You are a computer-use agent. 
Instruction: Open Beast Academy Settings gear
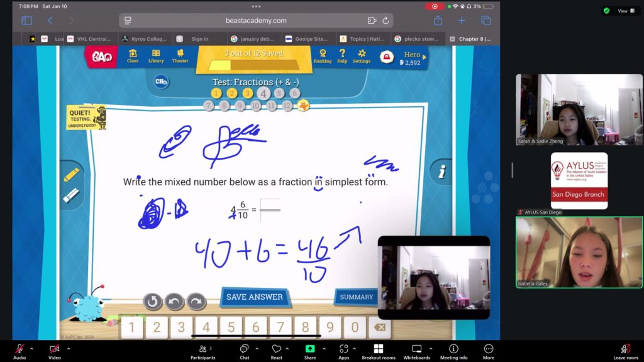362,56
